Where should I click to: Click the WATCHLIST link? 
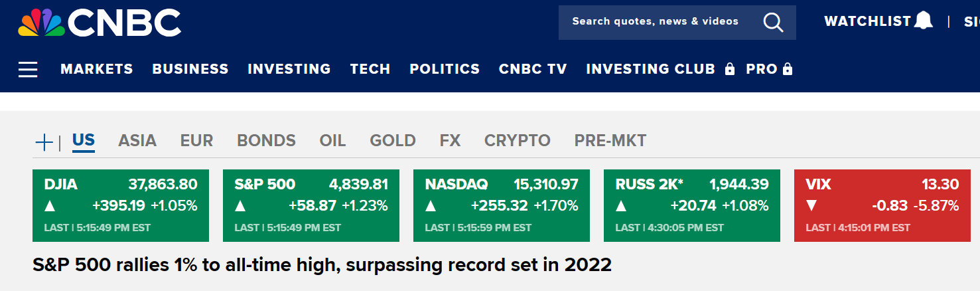(867, 21)
